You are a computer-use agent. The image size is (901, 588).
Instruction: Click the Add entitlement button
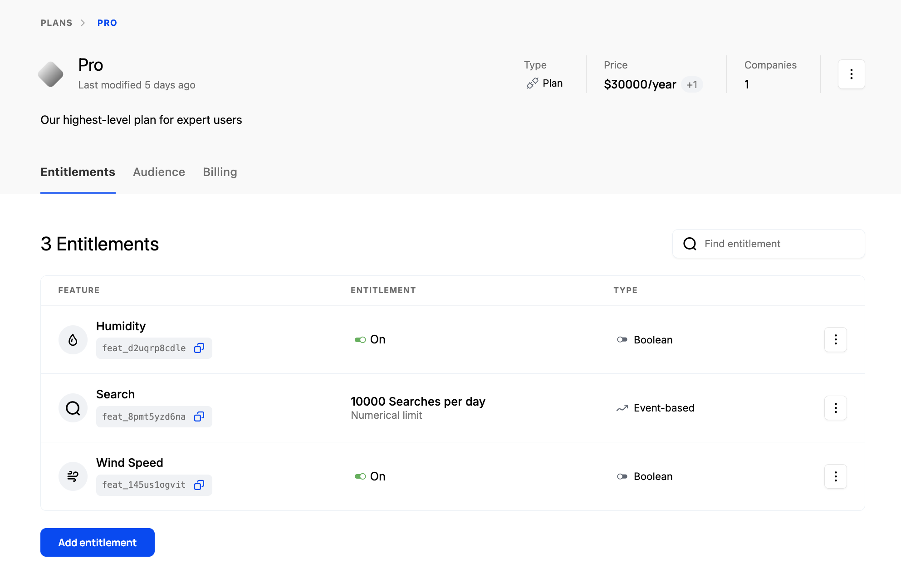pos(98,543)
